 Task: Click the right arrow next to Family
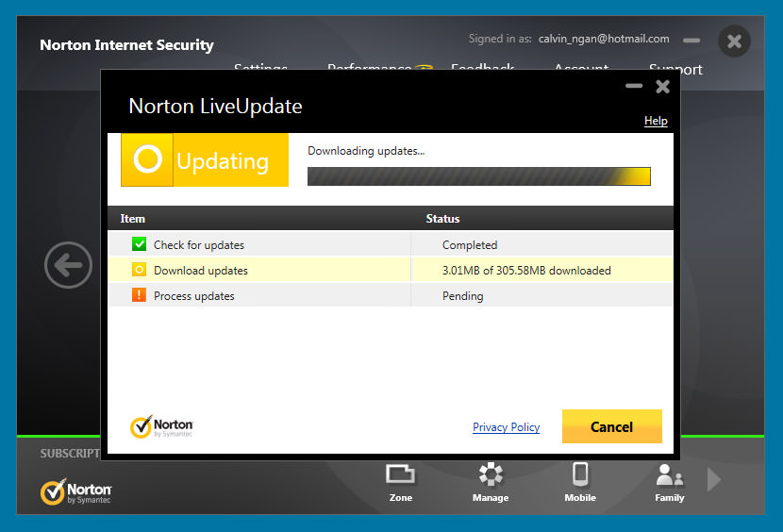click(x=714, y=480)
